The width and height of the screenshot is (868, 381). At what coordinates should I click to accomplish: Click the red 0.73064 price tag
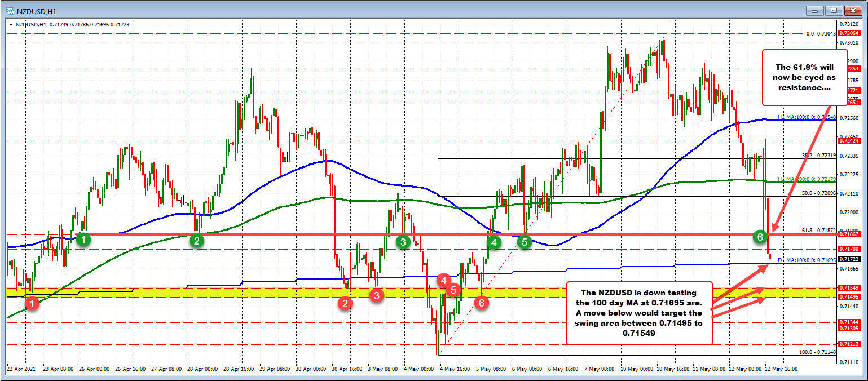[848, 33]
